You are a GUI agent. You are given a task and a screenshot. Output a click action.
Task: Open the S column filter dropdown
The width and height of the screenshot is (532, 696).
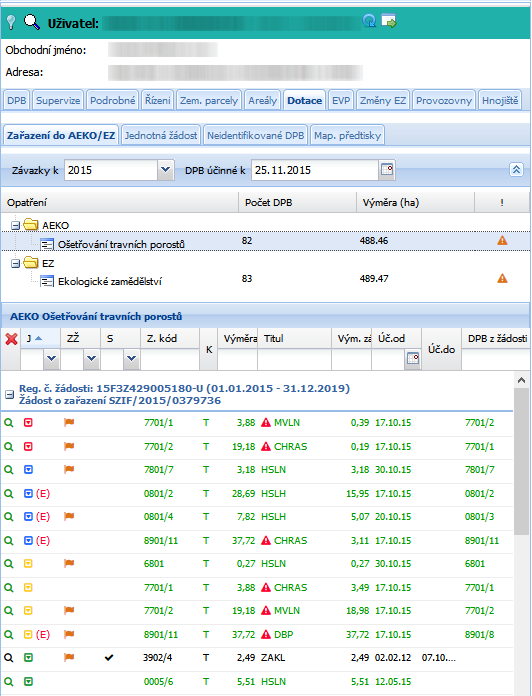tap(131, 358)
